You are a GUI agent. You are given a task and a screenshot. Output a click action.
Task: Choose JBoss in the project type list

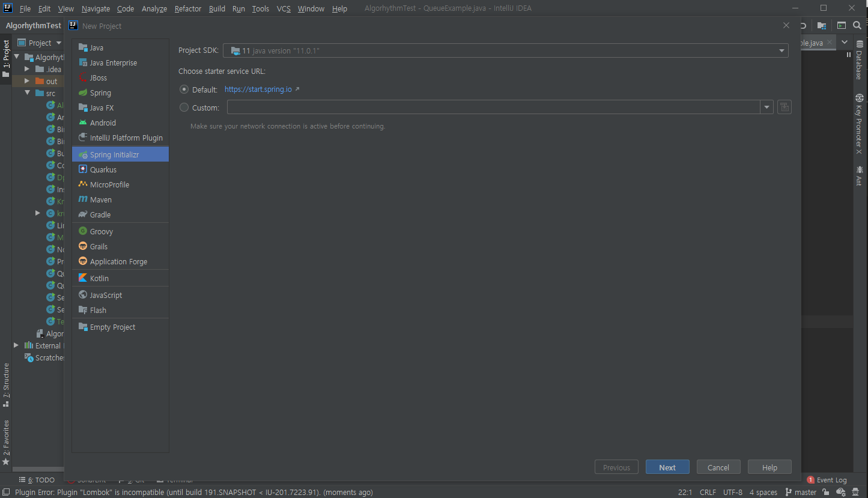pyautogui.click(x=120, y=77)
